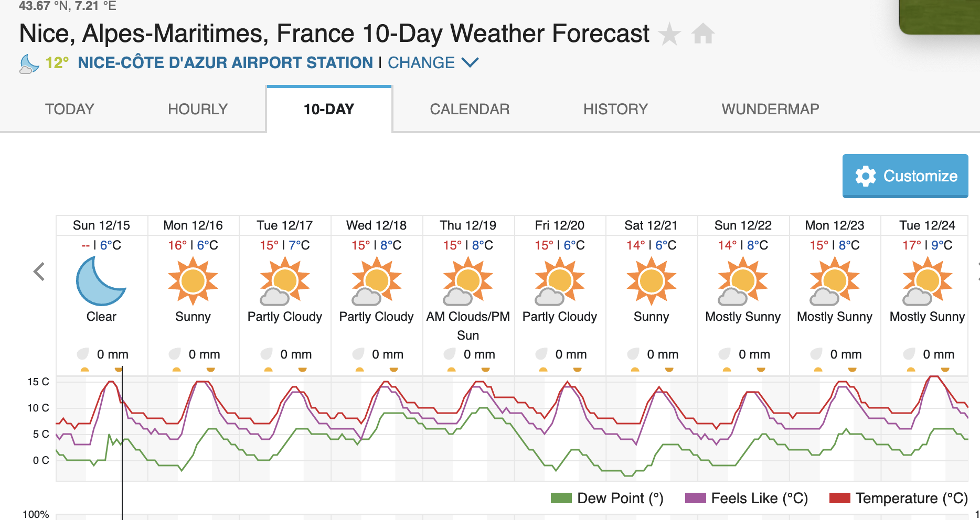Viewport: 980px width, 520px height.
Task: Select Partly Cloudy icon for Tue 12/17
Action: (x=284, y=281)
